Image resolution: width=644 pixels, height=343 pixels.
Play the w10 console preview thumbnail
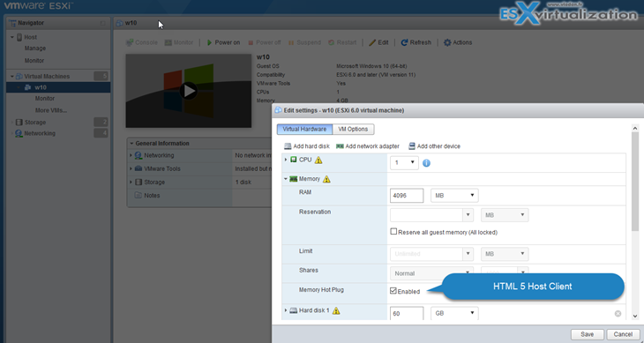(189, 91)
